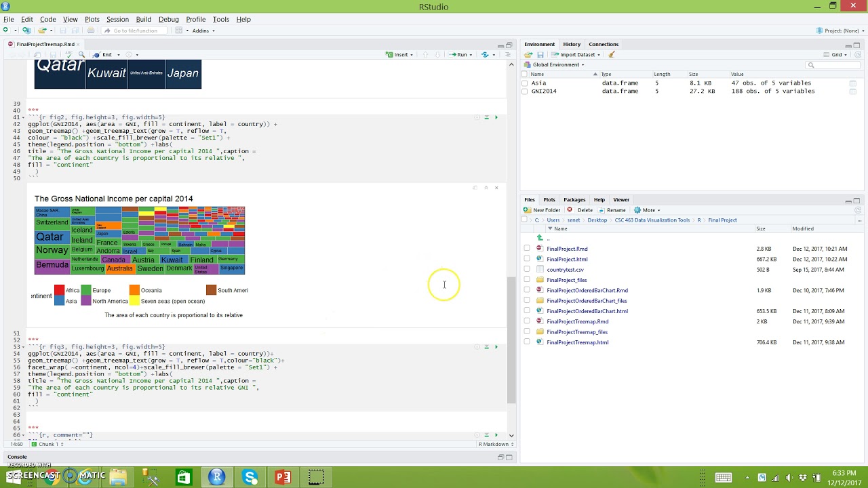Image resolution: width=868 pixels, height=488 pixels.
Task: Click the editor vertical scrollbar thumb
Action: [511, 340]
